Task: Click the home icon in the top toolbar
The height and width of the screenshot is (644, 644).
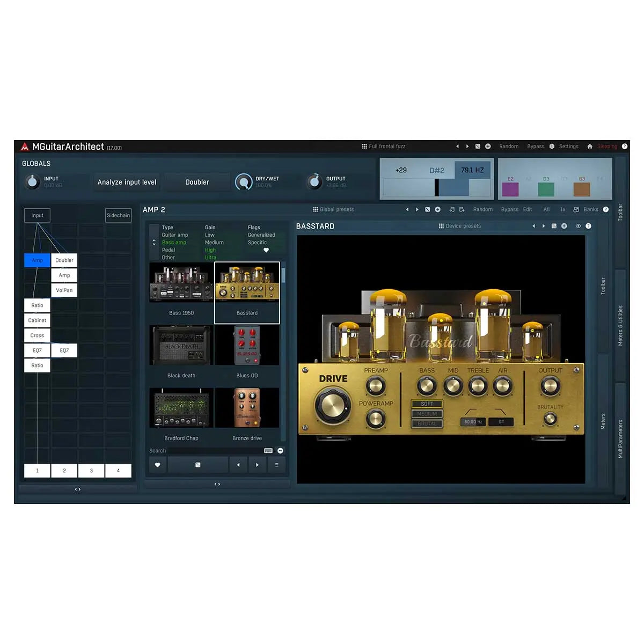Action: coord(590,147)
